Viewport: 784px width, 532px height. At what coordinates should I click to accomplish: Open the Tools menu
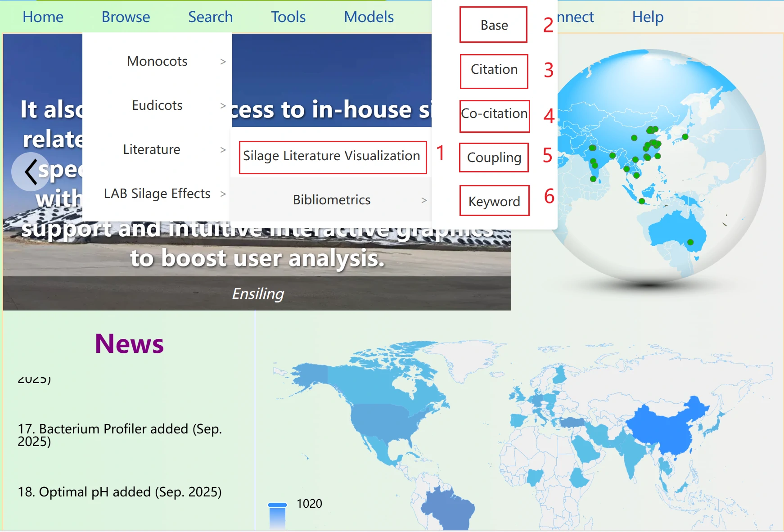point(288,17)
